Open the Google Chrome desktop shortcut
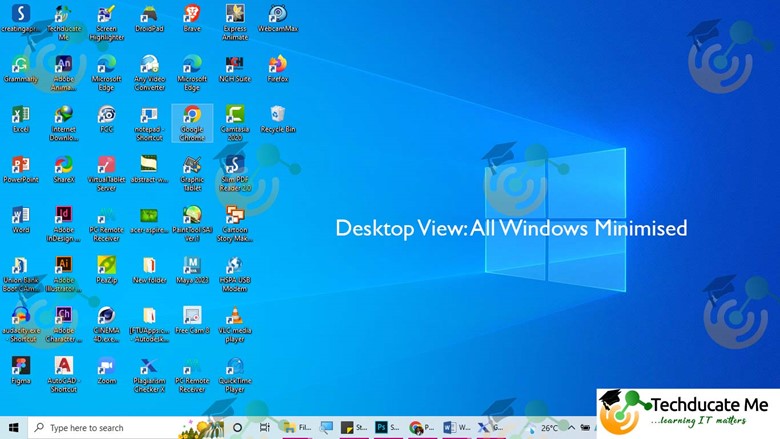Image resolution: width=780 pixels, height=439 pixels. pos(192,117)
